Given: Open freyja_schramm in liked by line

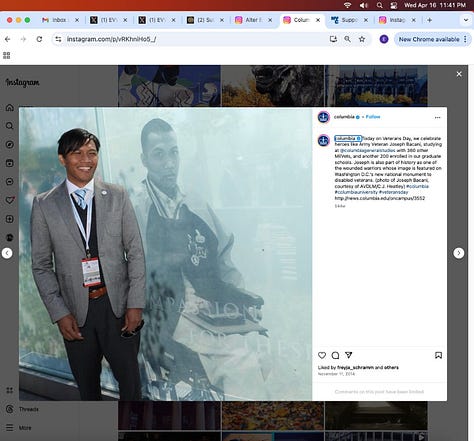Looking at the screenshot, I should (355, 367).
